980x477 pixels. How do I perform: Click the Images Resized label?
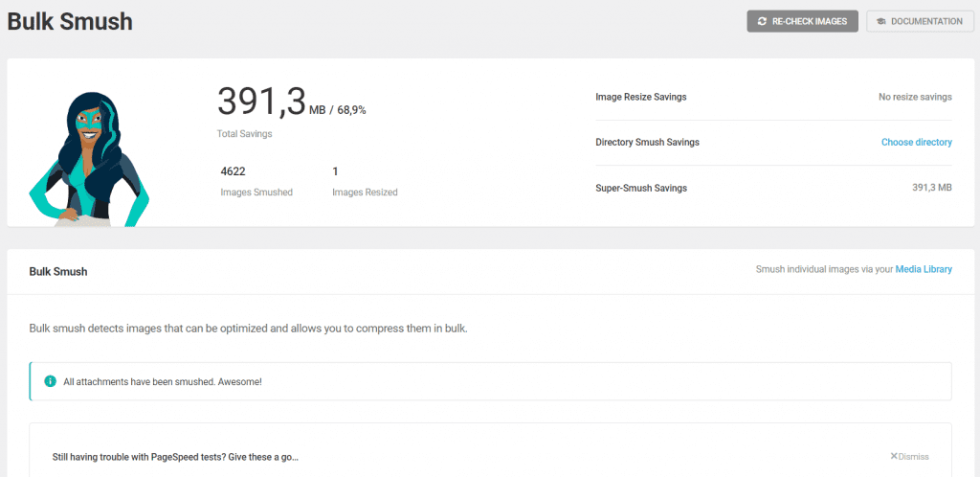(365, 192)
